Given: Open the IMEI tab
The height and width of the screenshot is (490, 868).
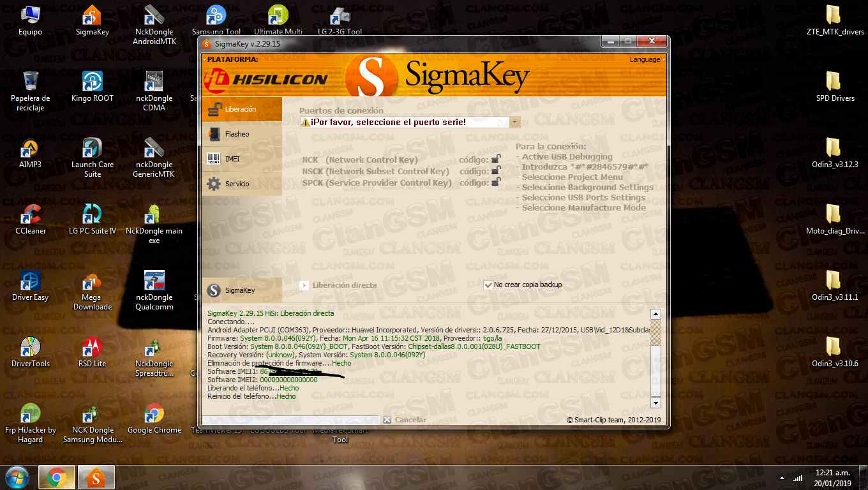Looking at the screenshot, I should click(x=241, y=159).
